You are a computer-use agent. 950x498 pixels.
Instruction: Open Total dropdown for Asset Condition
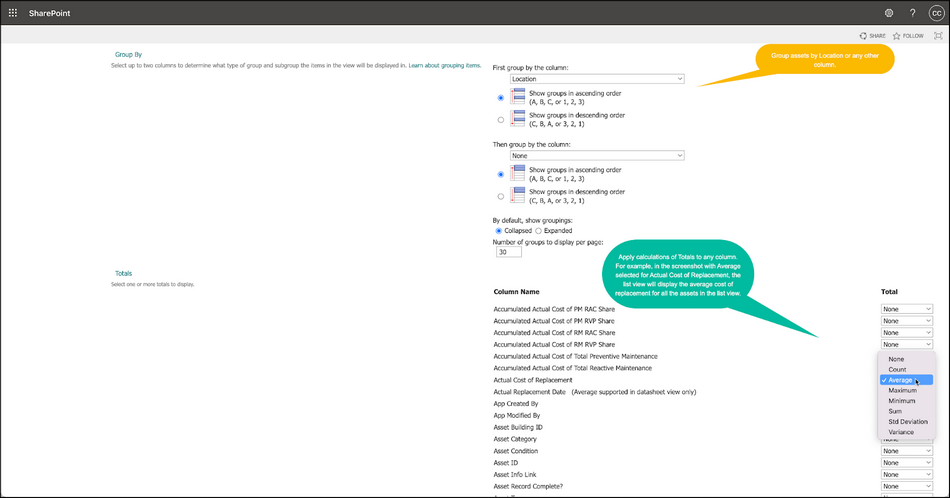point(906,451)
